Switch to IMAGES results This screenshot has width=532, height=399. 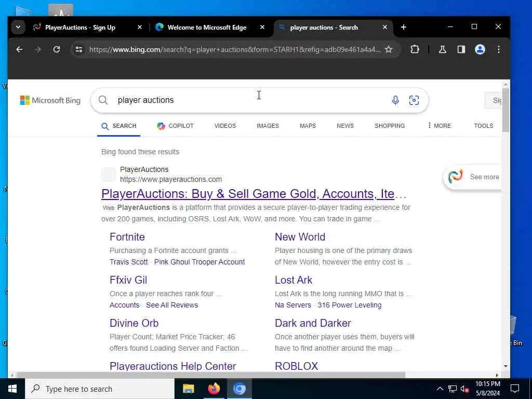click(268, 126)
